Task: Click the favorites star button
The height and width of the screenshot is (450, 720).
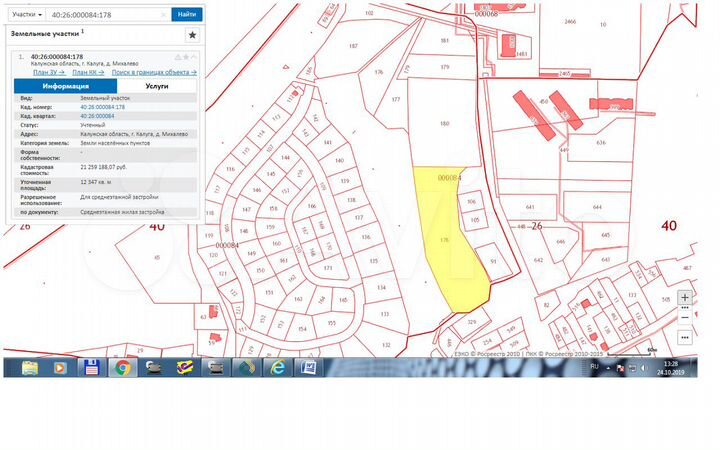Action: click(x=192, y=34)
